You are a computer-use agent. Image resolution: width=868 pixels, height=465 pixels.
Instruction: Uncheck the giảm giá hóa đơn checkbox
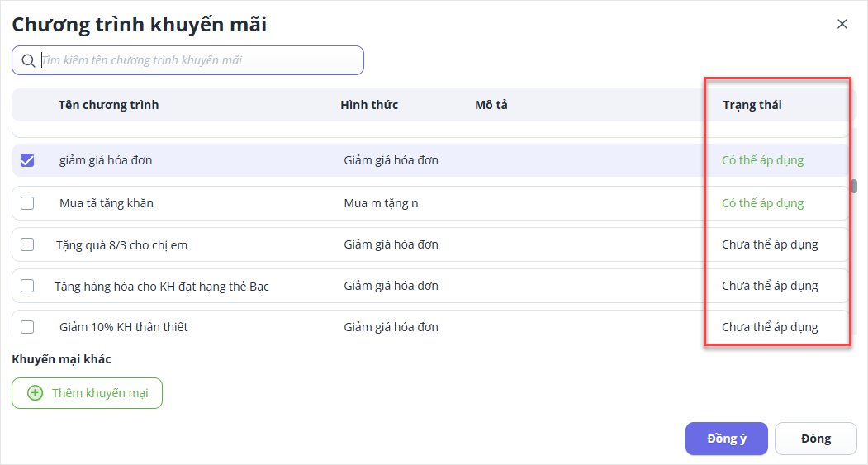point(27,160)
